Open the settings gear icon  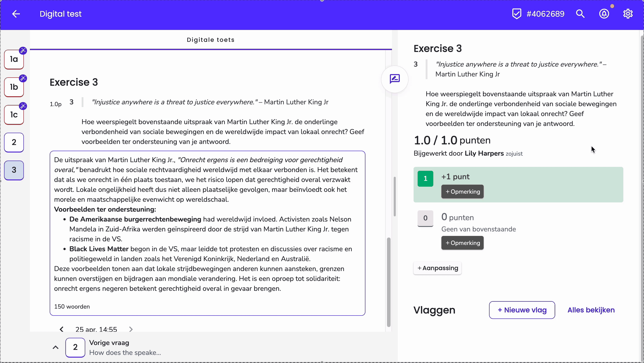click(628, 14)
